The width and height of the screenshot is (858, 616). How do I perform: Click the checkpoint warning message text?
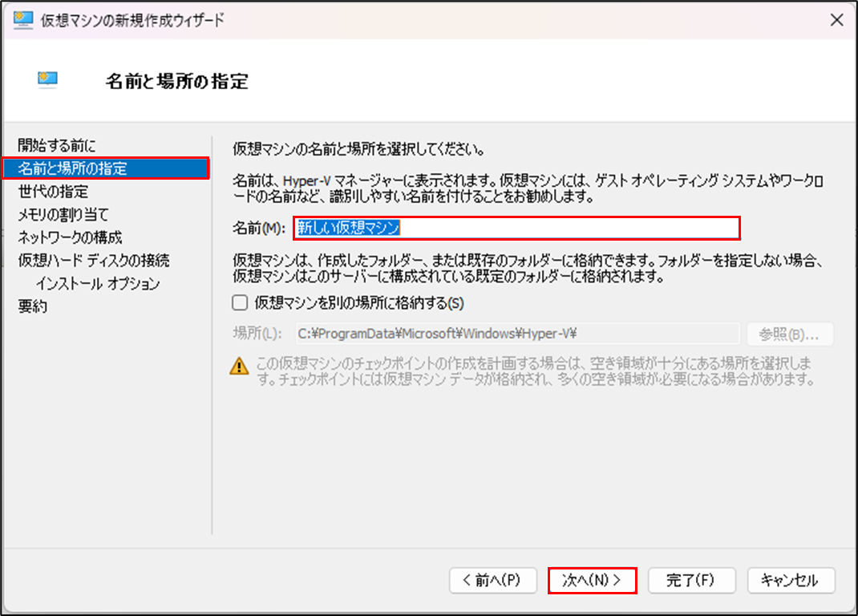pos(535,371)
